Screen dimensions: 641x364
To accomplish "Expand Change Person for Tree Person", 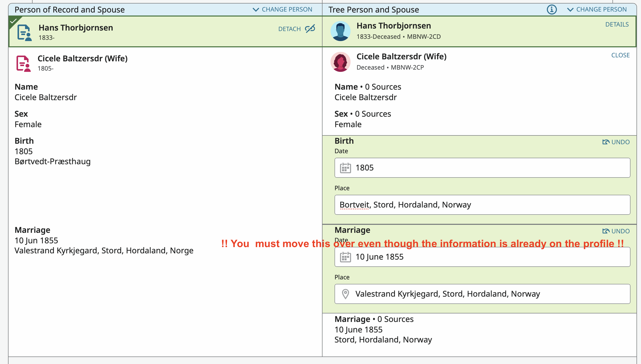I will pos(597,10).
